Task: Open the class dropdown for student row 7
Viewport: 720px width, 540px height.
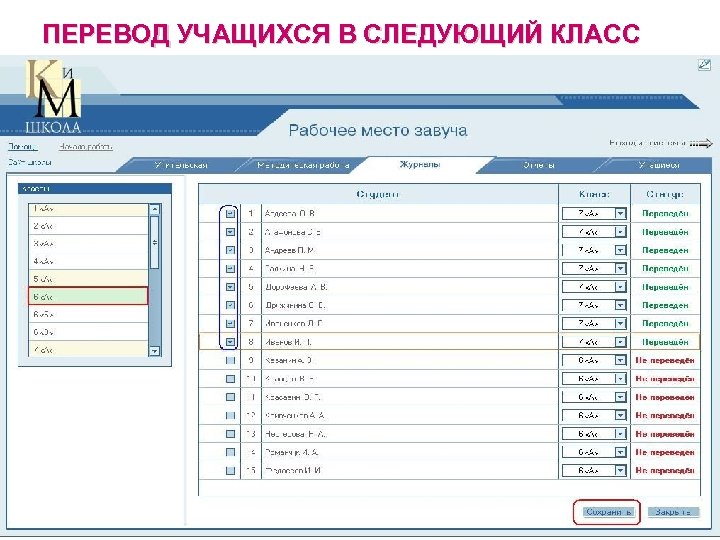Action: point(620,324)
